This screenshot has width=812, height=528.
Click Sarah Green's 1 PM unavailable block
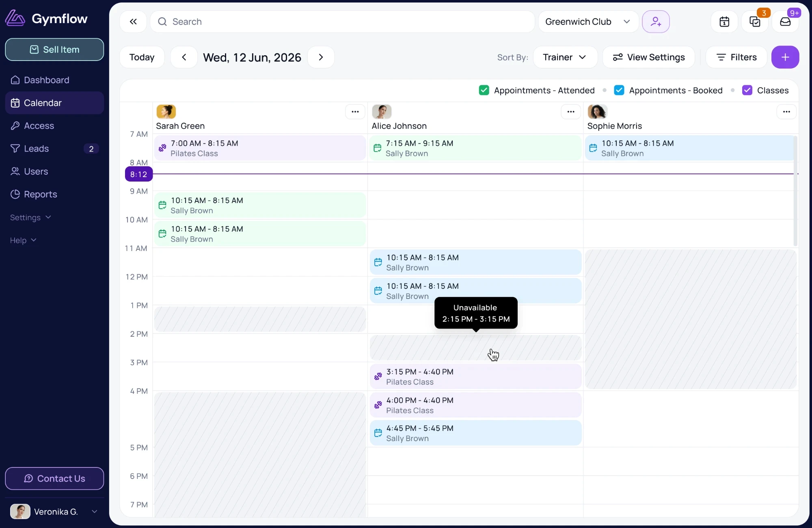click(260, 319)
